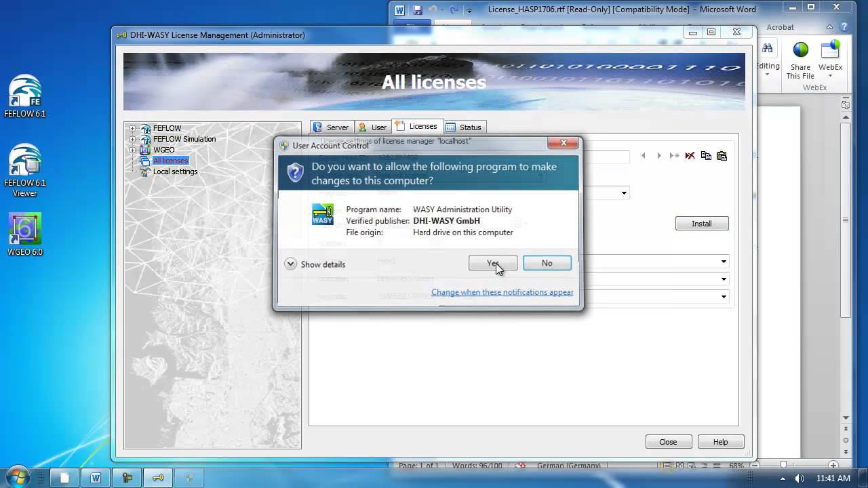Open the Change when these notifications appear link

[502, 292]
